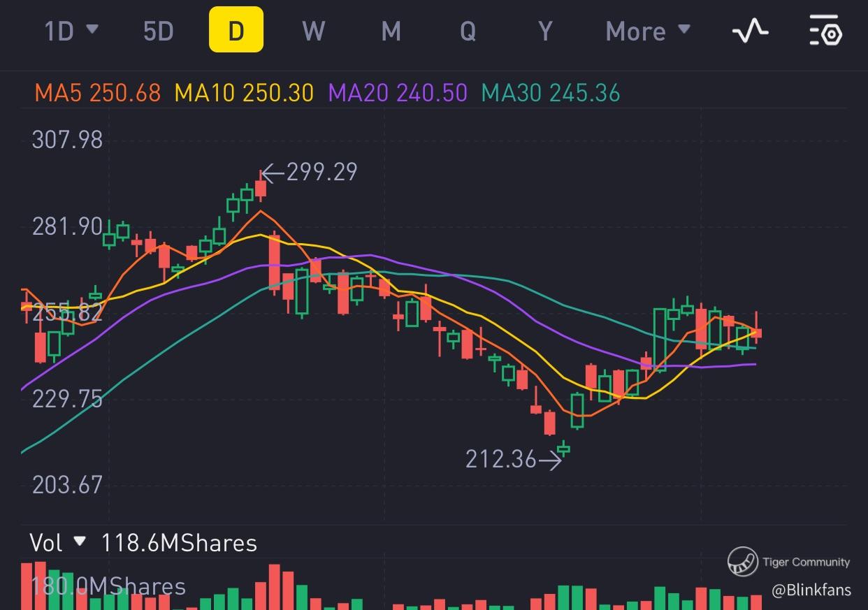Tap the 203.67 price axis label
Viewport: 868px width, 610px height.
coord(67,485)
